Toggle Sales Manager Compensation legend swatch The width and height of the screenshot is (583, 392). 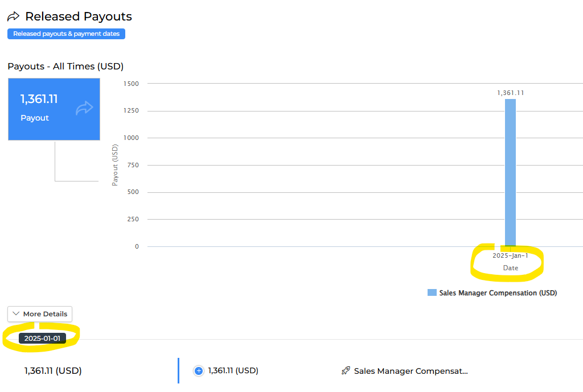pyautogui.click(x=432, y=293)
